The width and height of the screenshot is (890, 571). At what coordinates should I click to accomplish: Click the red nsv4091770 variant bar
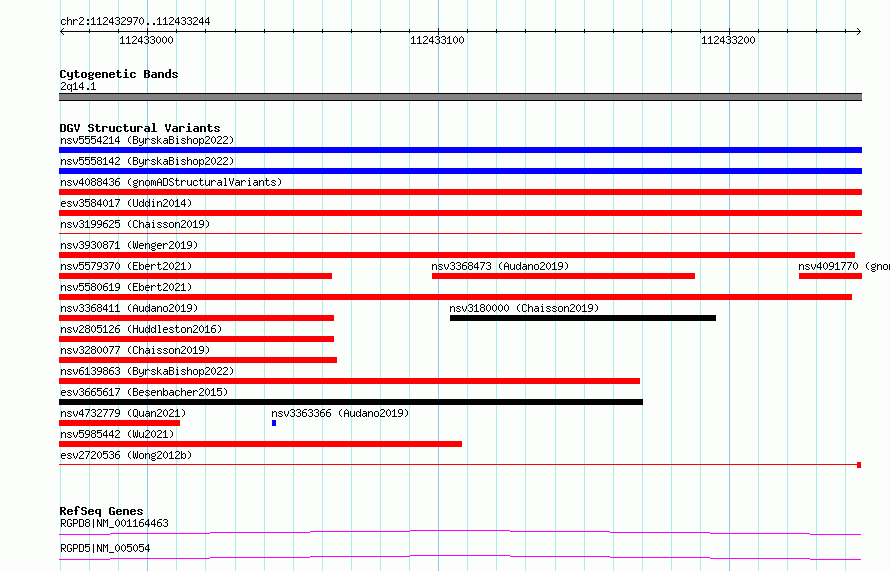tap(830, 276)
